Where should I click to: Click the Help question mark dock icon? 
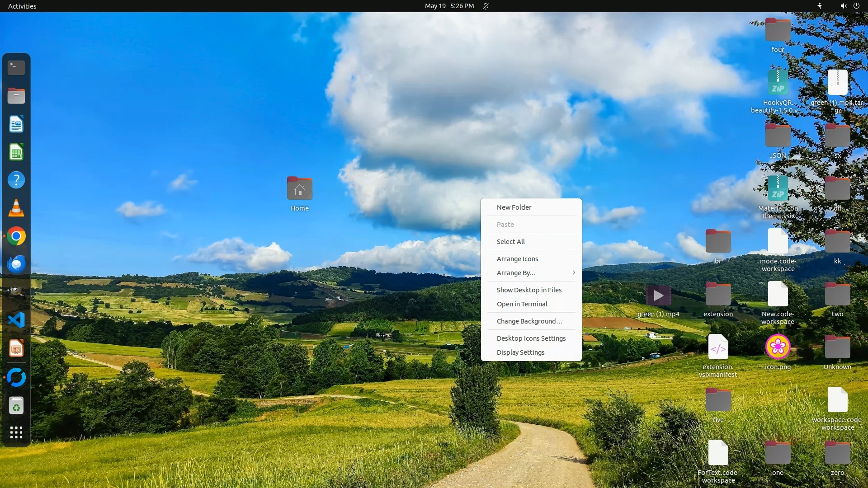coord(16,180)
